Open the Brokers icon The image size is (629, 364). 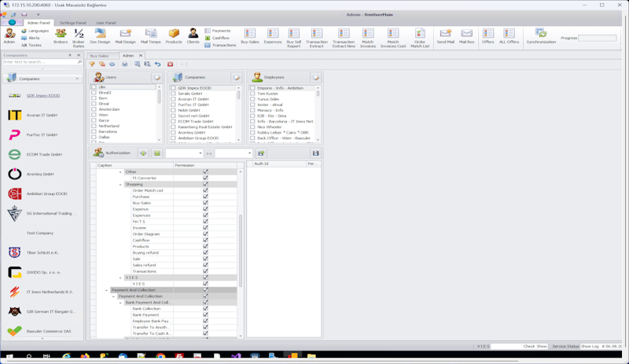click(x=61, y=35)
